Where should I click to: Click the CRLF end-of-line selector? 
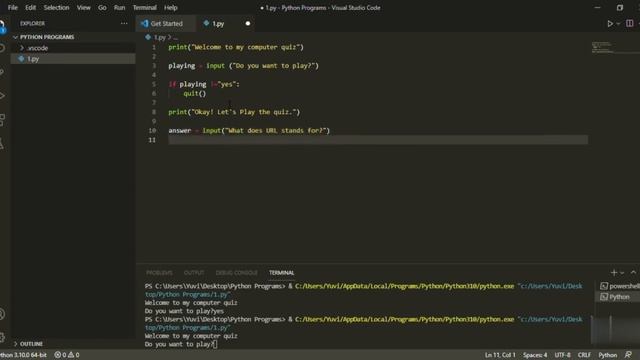click(584, 355)
